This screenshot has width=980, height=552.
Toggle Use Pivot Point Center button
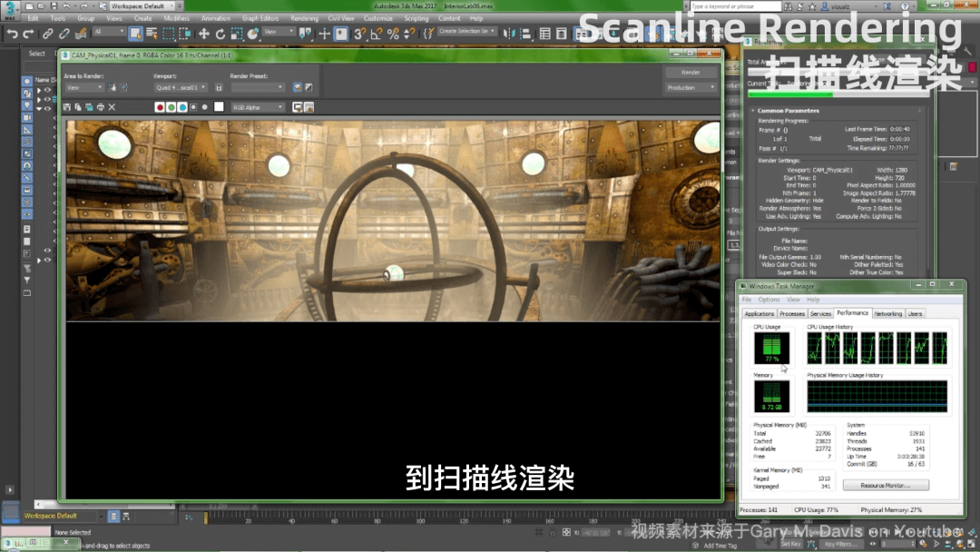[x=306, y=34]
